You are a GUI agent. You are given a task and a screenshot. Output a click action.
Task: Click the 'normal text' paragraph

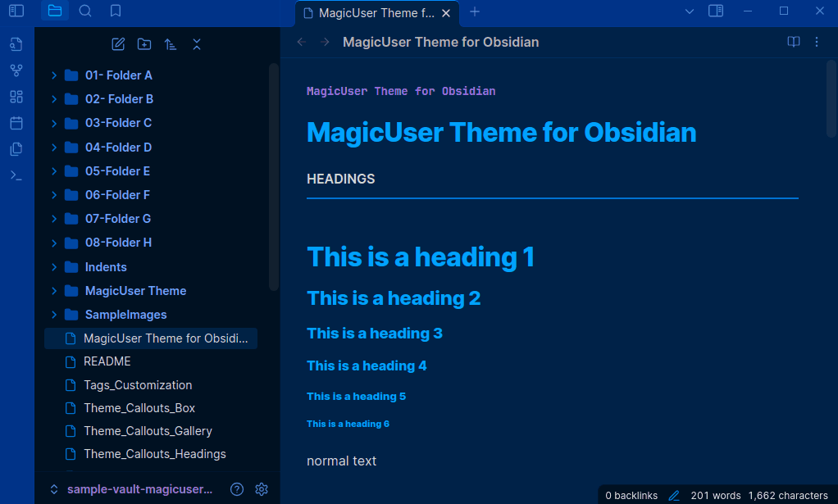[x=341, y=461]
